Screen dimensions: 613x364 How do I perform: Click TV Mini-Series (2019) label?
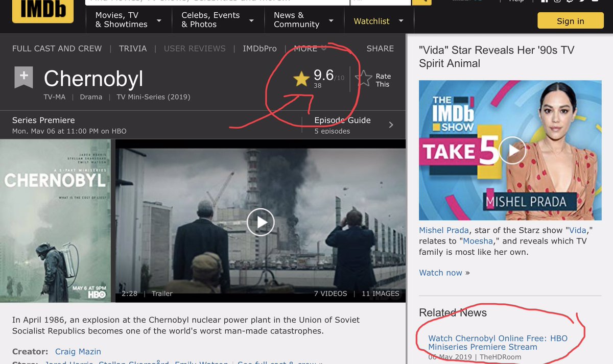click(153, 97)
